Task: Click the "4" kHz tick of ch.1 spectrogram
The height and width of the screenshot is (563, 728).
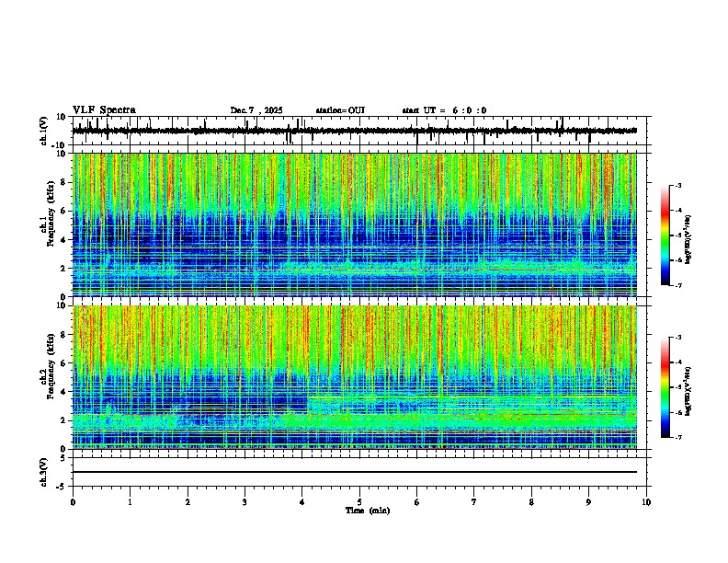Action: click(63, 240)
